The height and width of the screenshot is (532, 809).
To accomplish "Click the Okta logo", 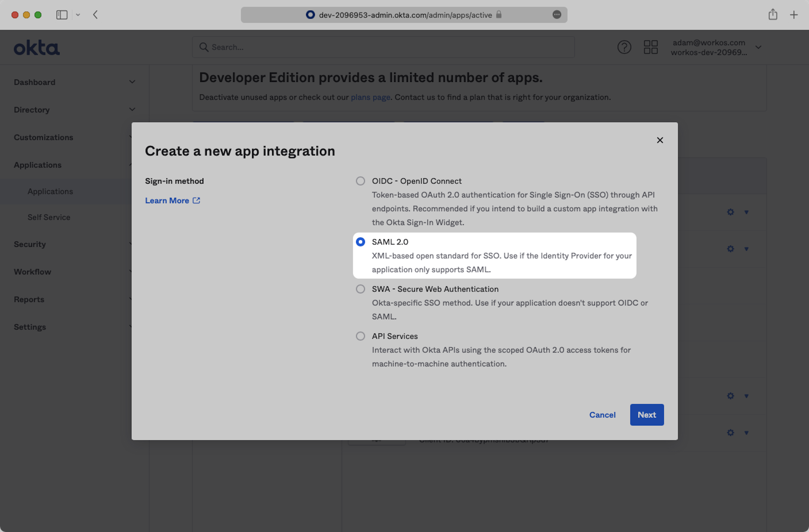I will coord(37,48).
